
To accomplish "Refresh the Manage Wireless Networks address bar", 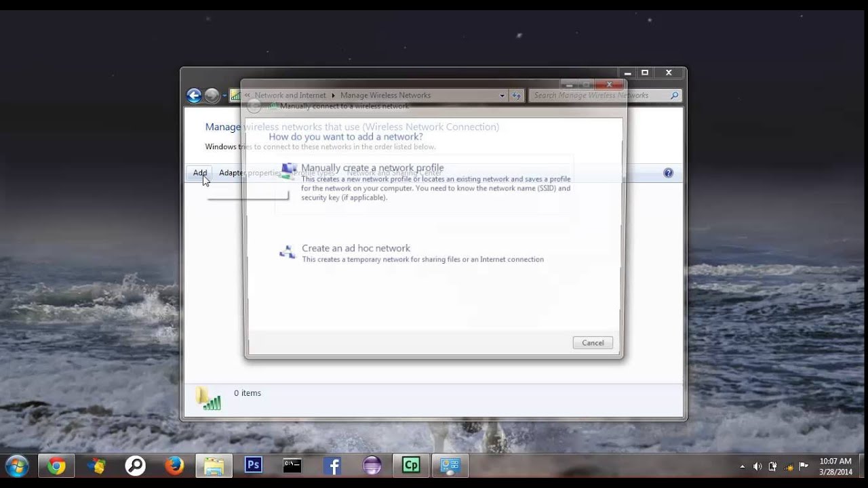I will [517, 96].
